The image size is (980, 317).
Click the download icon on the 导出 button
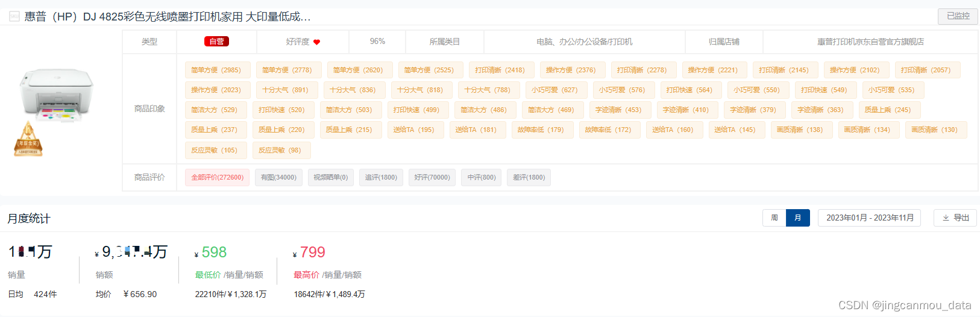946,218
